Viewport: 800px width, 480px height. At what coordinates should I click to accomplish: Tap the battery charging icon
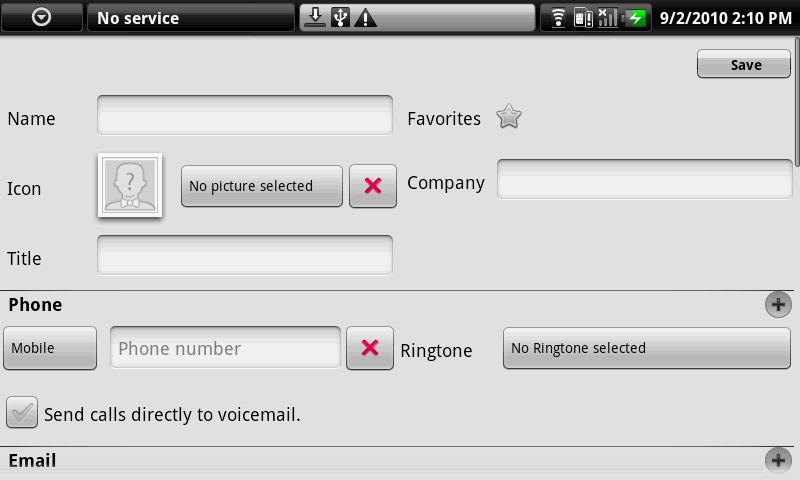635,17
